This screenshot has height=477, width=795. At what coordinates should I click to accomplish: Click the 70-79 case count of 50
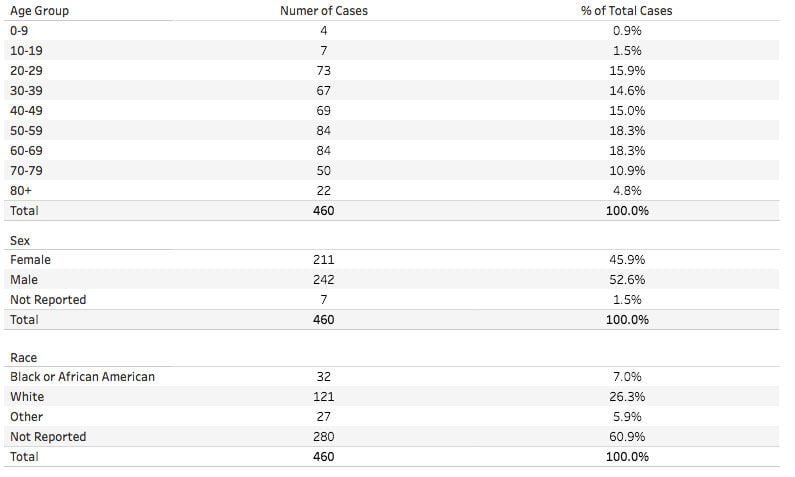[x=323, y=171]
